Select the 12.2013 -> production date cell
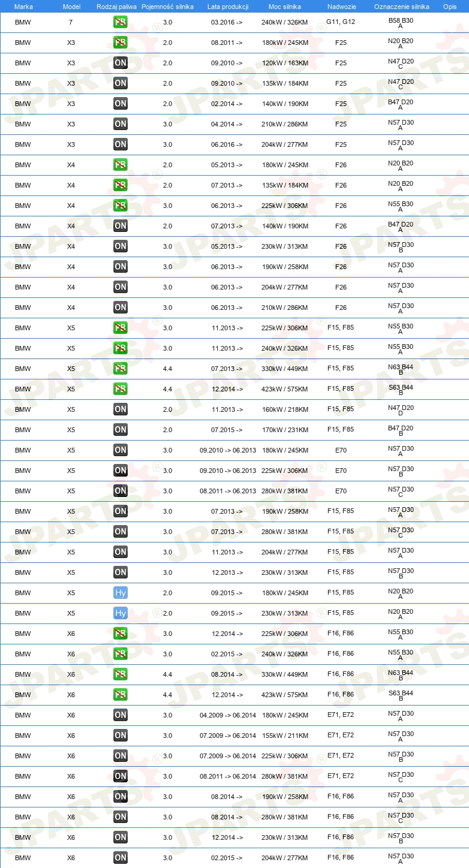This screenshot has height=868, width=469. coord(227,572)
